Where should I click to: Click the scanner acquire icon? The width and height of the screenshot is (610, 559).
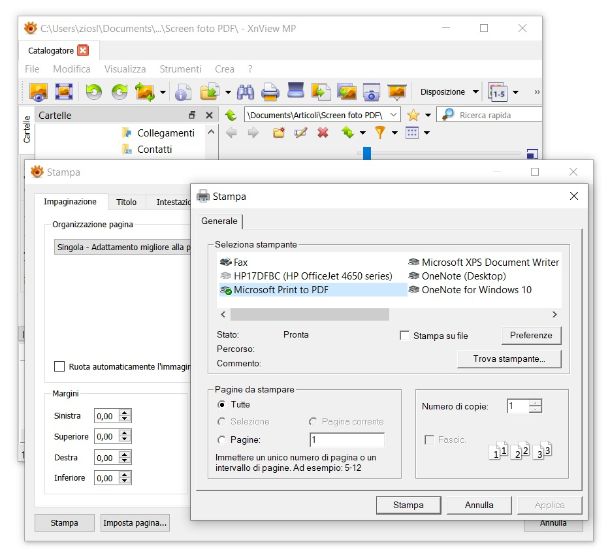point(295,90)
